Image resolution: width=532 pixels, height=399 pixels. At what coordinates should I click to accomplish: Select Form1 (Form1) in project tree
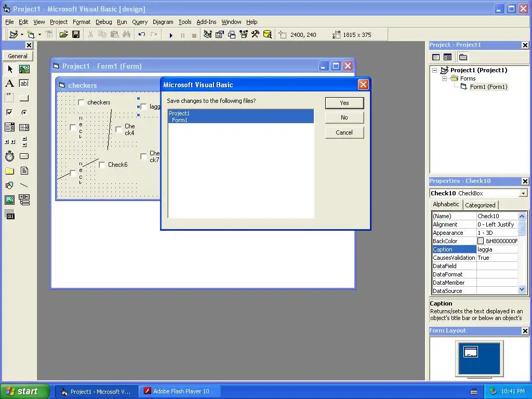tap(488, 87)
